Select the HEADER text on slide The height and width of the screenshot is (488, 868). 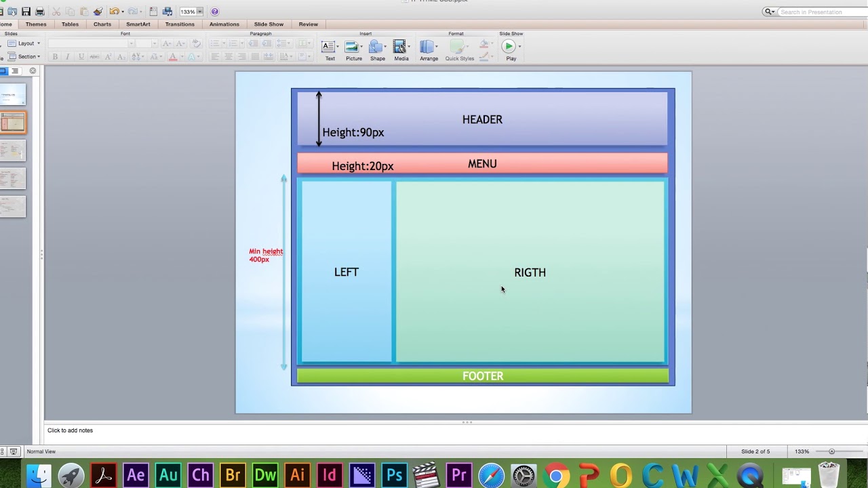tap(482, 119)
